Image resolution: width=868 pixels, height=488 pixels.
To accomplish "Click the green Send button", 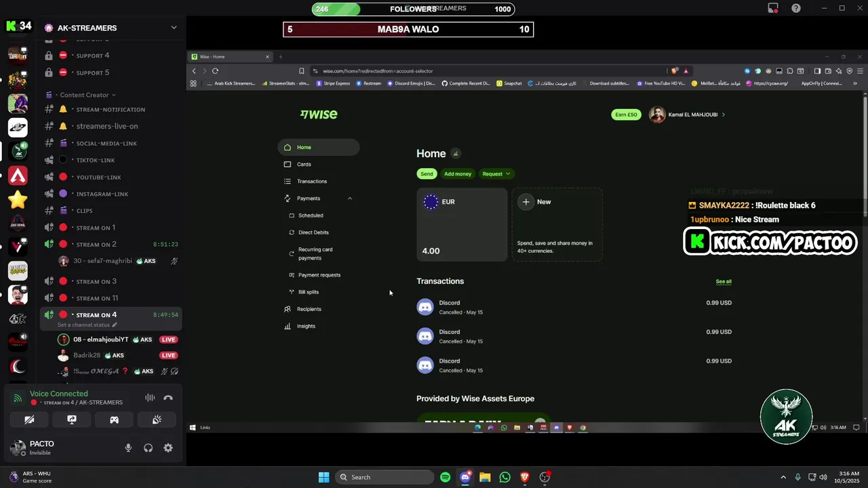I will pos(427,174).
